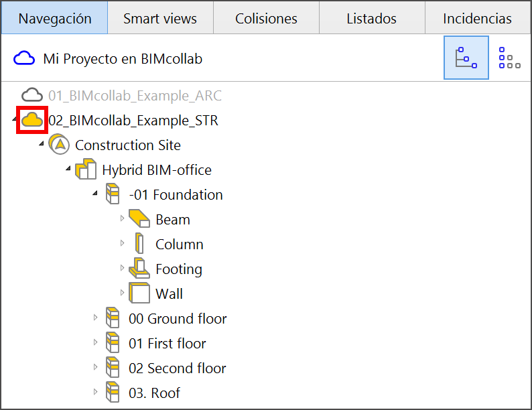Click the -01 Foundation storey icon

pos(113,194)
